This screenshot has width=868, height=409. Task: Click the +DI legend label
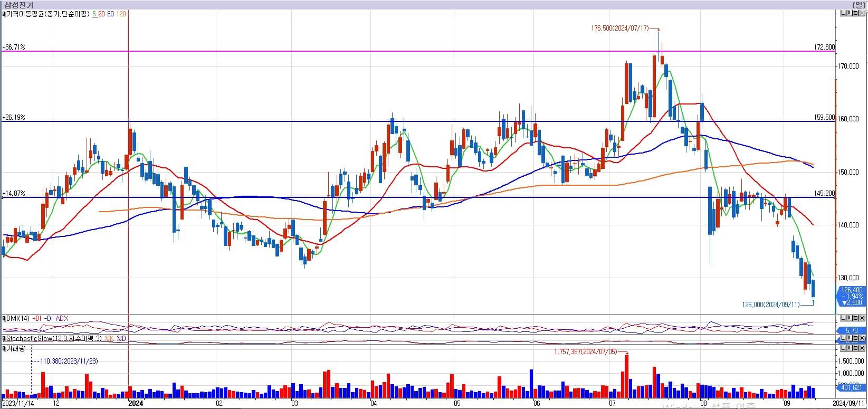tap(36, 318)
